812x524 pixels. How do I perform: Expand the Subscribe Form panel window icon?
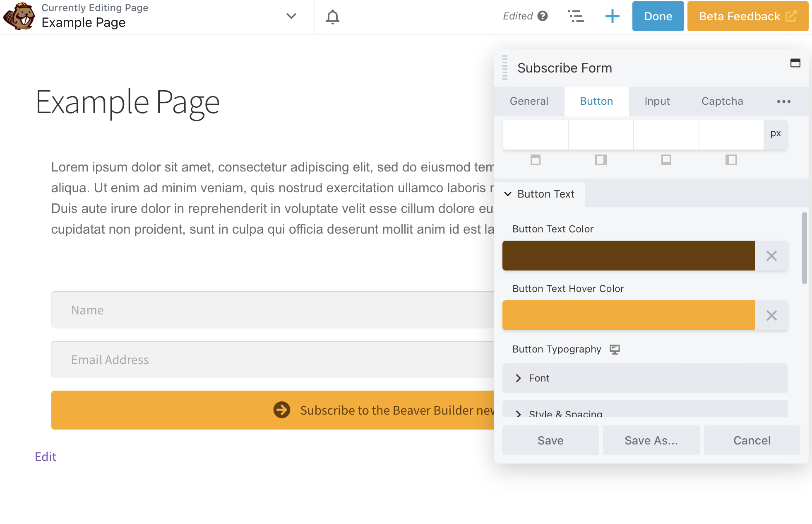pos(795,63)
